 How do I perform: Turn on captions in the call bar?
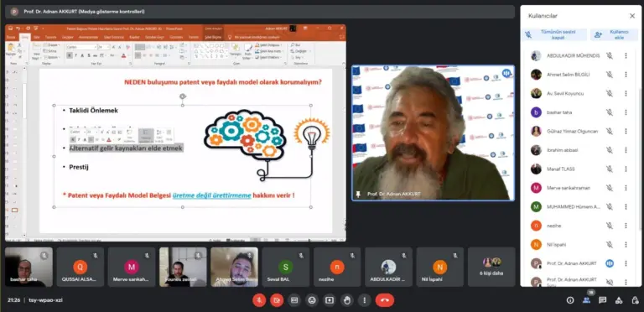294,300
